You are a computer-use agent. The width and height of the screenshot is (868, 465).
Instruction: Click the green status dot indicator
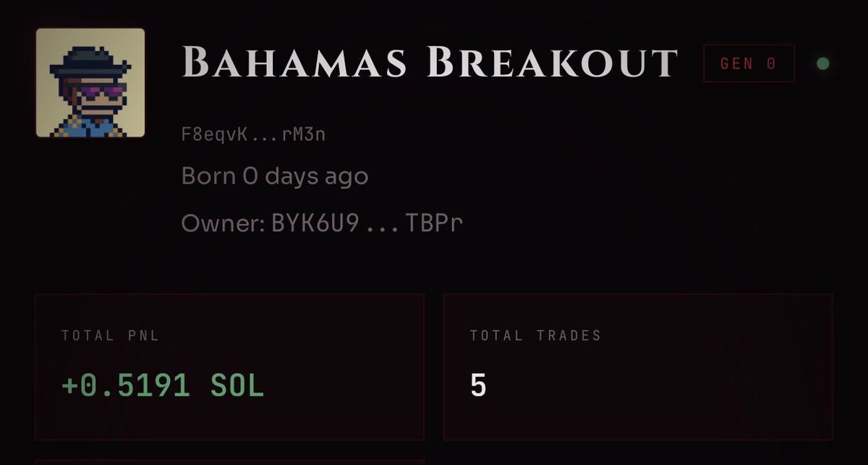pos(822,64)
